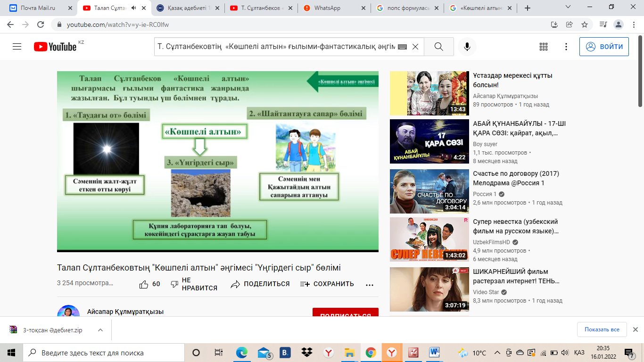The height and width of the screenshot is (362, 644).
Task: Open Dropbox from the taskbar
Action: click(306, 353)
